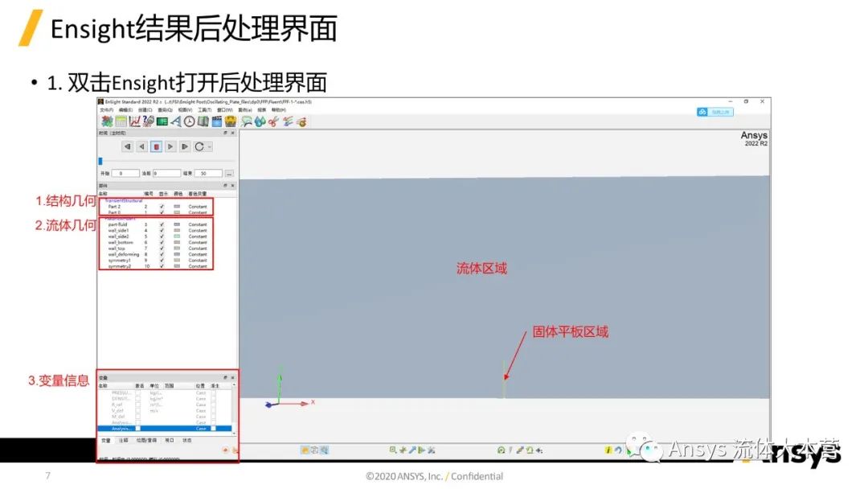The width and height of the screenshot is (868, 489).
Task: Jump to first time step
Action: pos(127,146)
